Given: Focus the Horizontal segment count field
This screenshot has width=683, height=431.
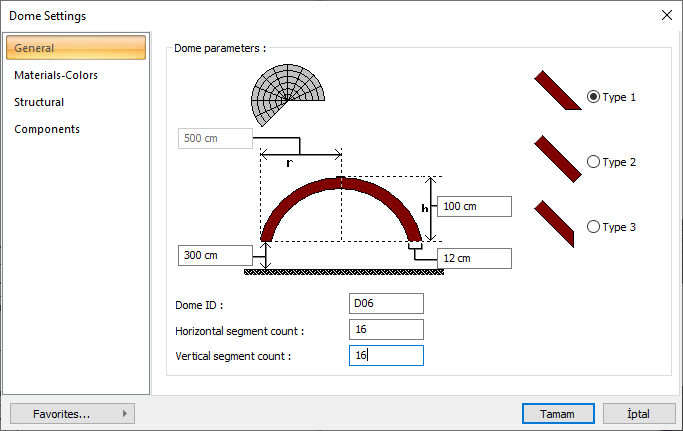Looking at the screenshot, I should tap(386, 330).
